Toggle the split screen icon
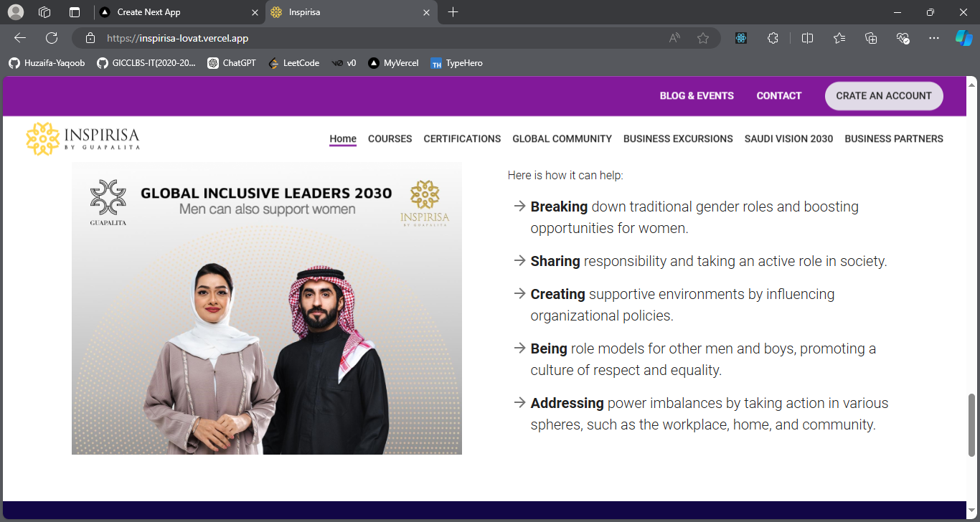The height and width of the screenshot is (522, 980). pyautogui.click(x=807, y=38)
